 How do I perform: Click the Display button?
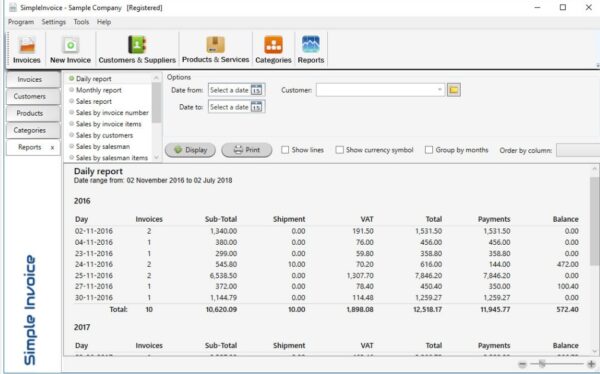point(190,150)
